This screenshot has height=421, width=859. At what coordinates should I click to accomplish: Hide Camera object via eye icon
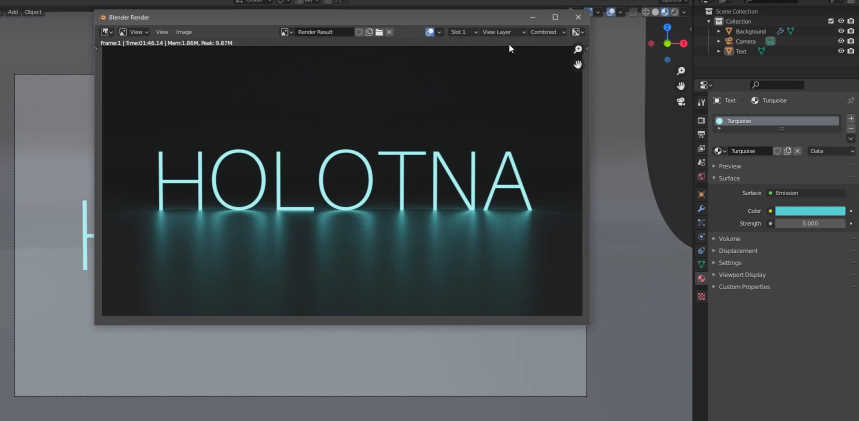click(841, 41)
